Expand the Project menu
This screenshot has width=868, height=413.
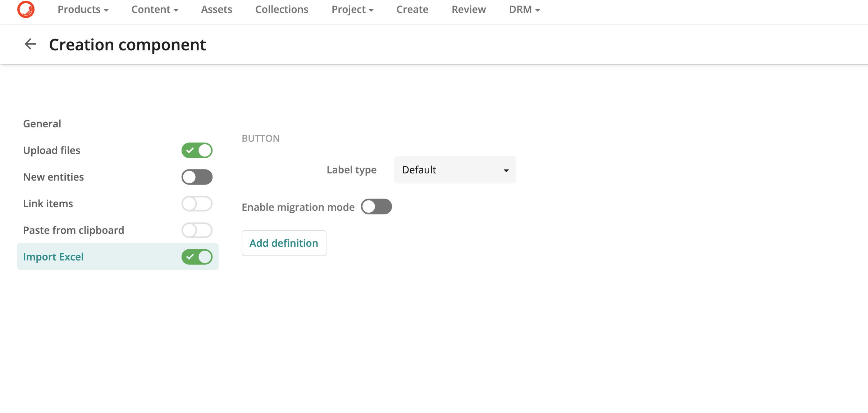(x=353, y=9)
